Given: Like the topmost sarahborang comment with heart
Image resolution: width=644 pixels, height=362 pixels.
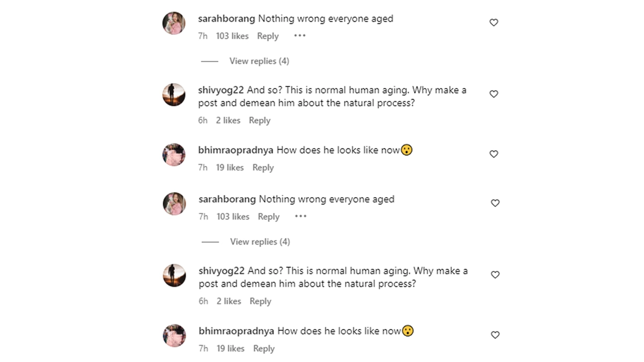Looking at the screenshot, I should pyautogui.click(x=494, y=23).
